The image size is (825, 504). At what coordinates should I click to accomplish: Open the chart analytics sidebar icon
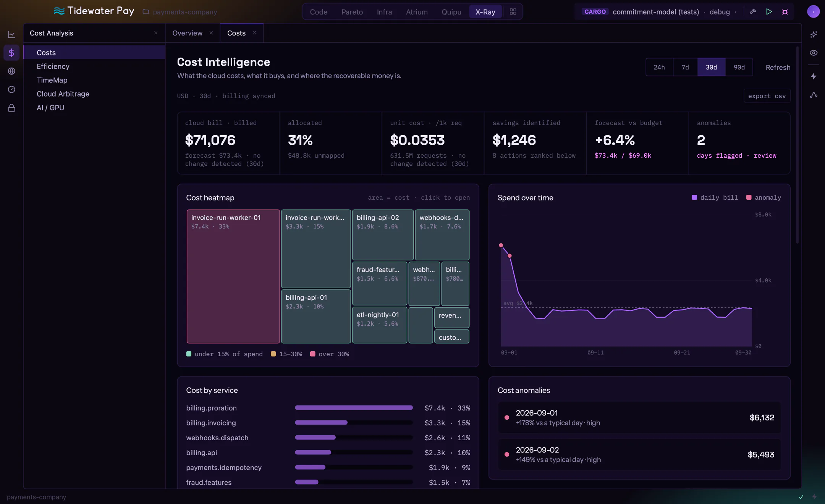(11, 34)
